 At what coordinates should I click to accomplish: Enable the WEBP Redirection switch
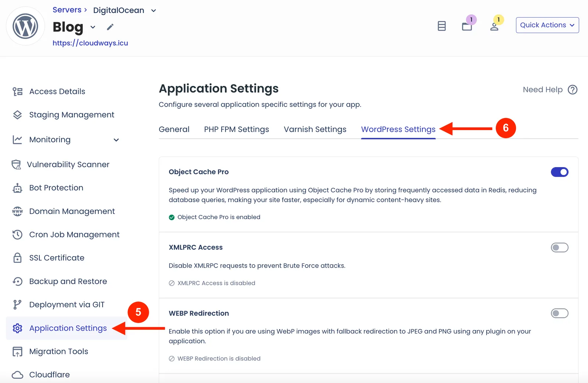(x=559, y=314)
